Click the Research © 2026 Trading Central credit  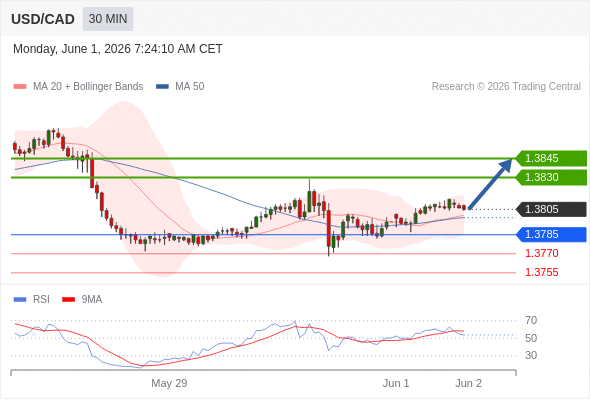pyautogui.click(x=506, y=87)
